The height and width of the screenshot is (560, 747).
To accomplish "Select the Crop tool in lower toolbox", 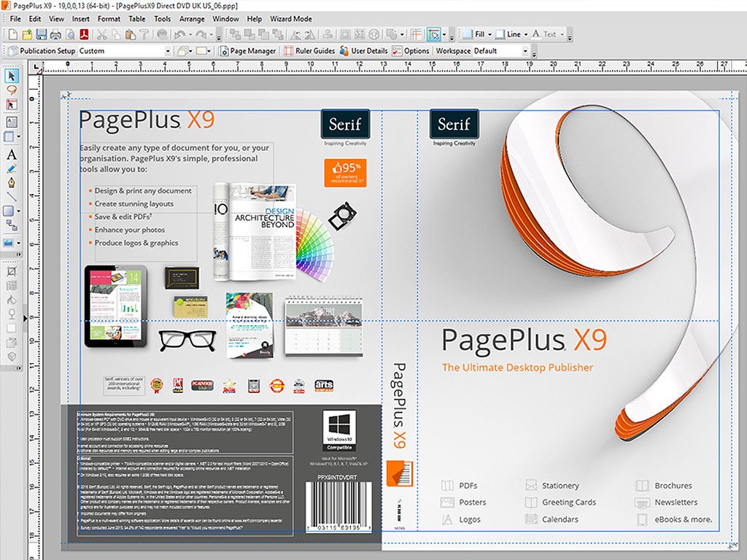I will 12,271.
